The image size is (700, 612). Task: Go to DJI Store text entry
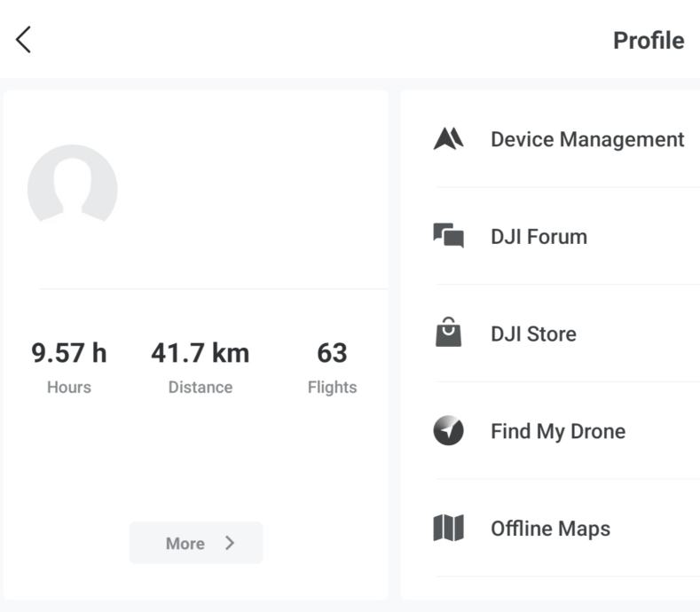pyautogui.click(x=533, y=334)
